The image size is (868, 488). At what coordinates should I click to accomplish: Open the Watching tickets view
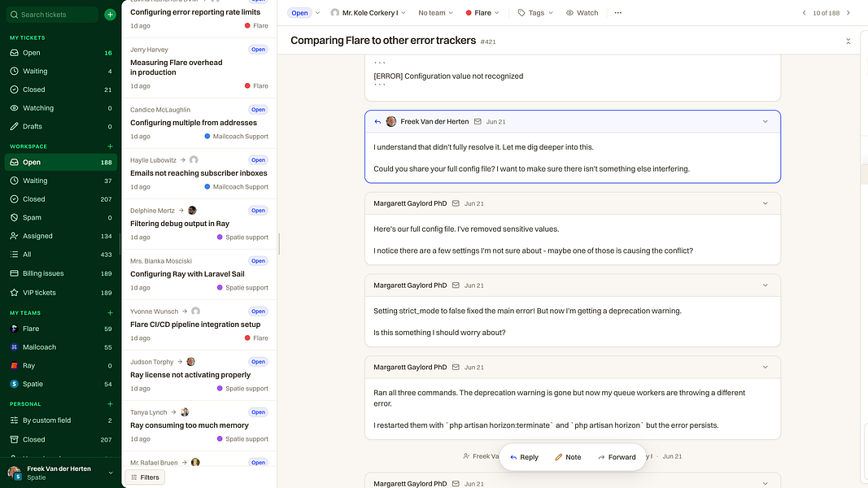coord(61,108)
